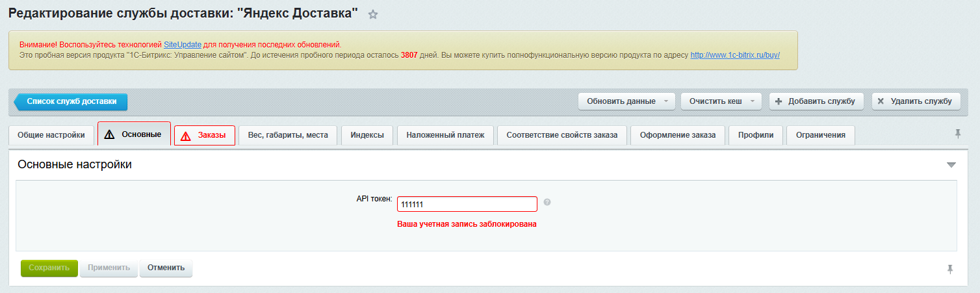Viewport: 980px width, 293px height.
Task: Open the Профили tab
Action: [x=756, y=135]
